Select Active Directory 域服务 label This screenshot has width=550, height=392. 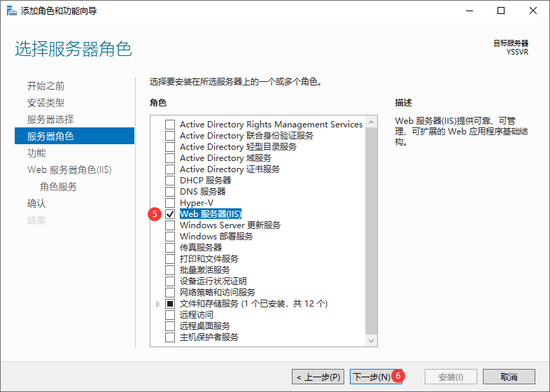tap(225, 158)
